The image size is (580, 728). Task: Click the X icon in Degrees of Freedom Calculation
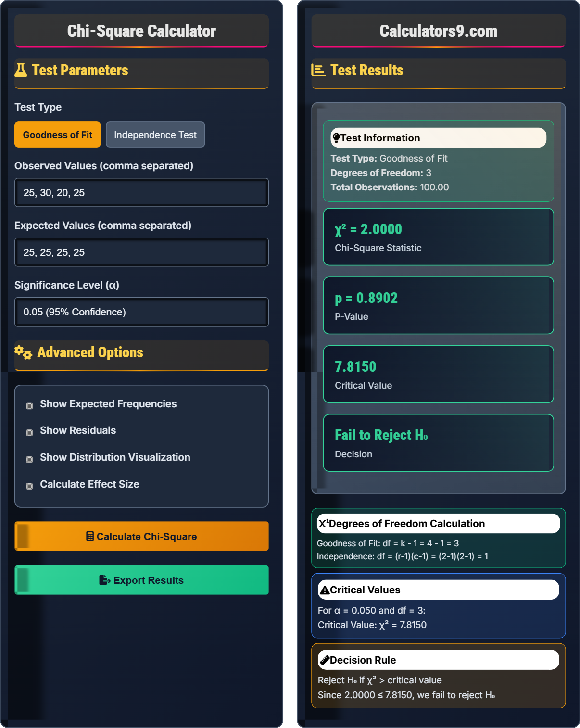(x=323, y=524)
